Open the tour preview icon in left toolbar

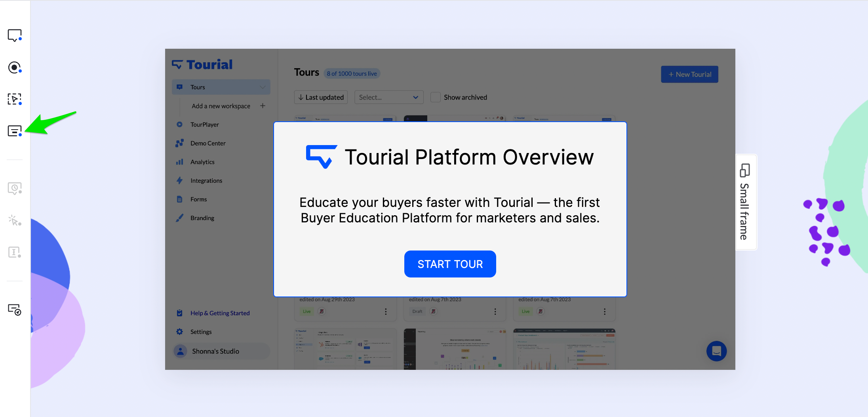click(x=15, y=310)
